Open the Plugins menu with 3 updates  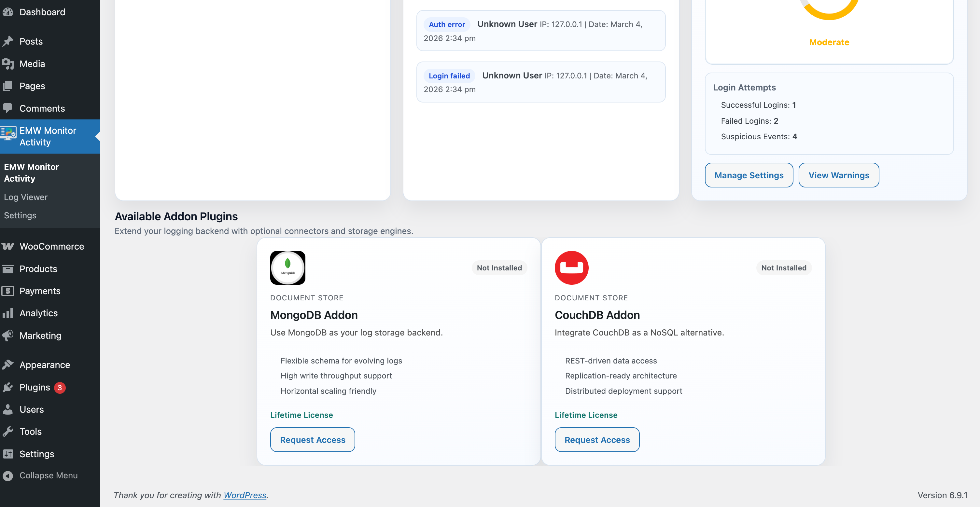click(x=35, y=387)
